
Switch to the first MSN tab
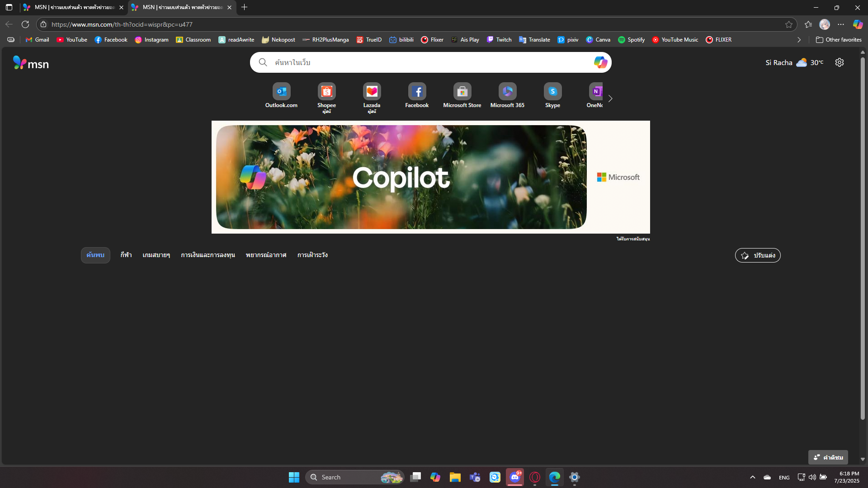73,7
